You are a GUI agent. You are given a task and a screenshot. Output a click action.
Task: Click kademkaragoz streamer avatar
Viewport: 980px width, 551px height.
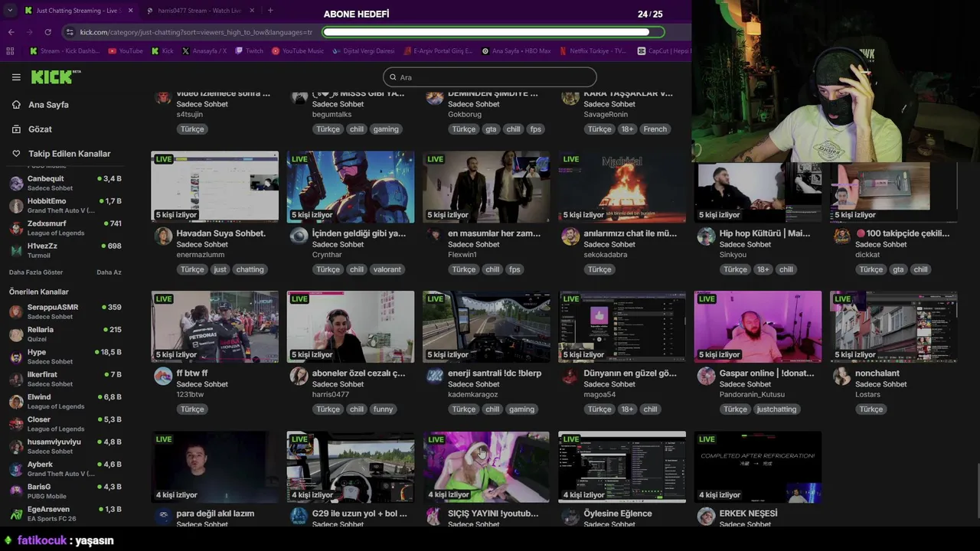click(x=434, y=376)
